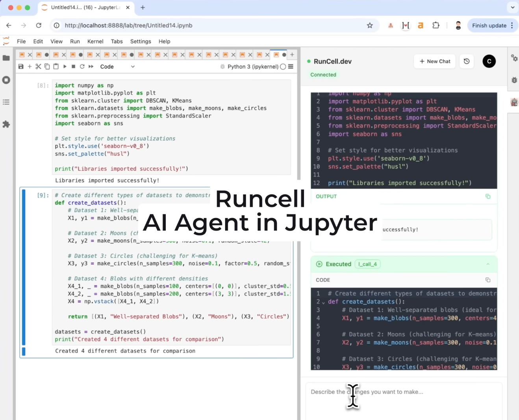Viewport: 519px width, 420px height.
Task: Copy the selected cell in the notebook toolbar
Action: pyautogui.click(x=47, y=67)
